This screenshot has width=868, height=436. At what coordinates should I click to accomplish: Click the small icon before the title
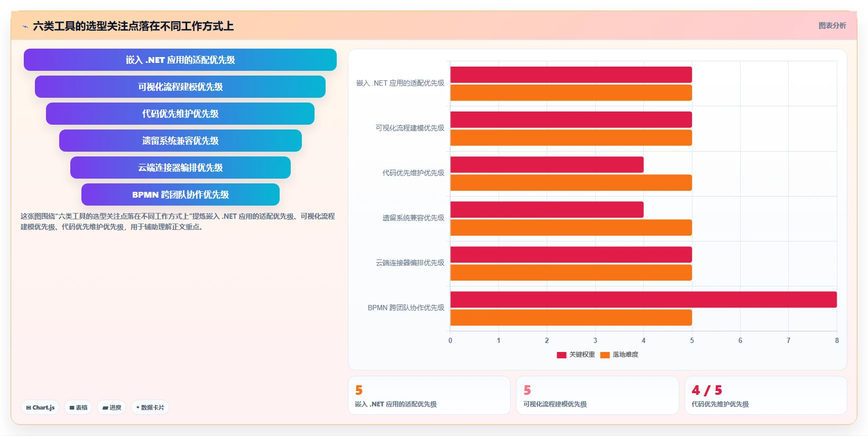click(25, 26)
